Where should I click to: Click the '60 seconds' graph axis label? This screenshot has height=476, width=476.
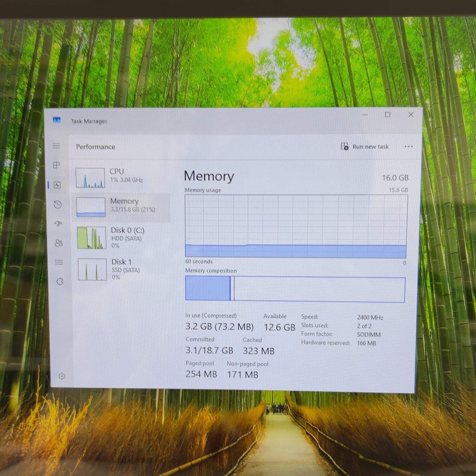pyautogui.click(x=199, y=261)
